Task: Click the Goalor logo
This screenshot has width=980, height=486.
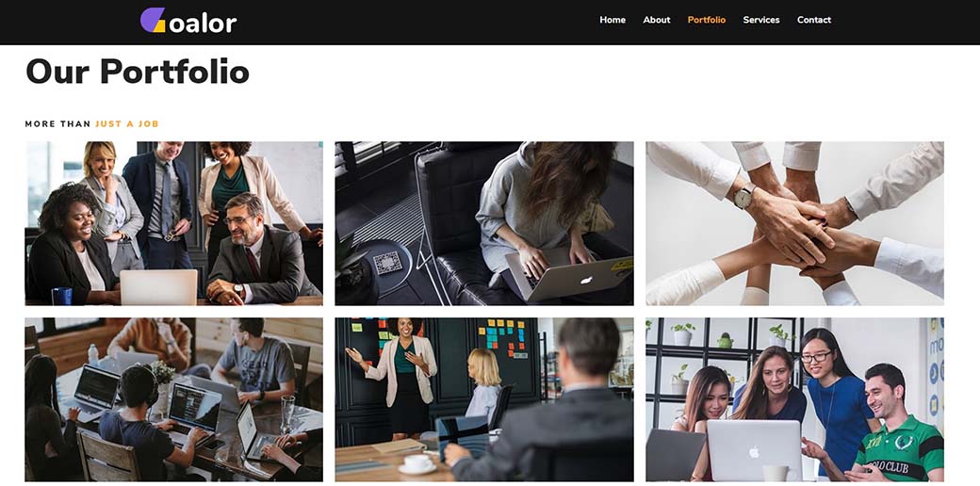Action: point(188,21)
